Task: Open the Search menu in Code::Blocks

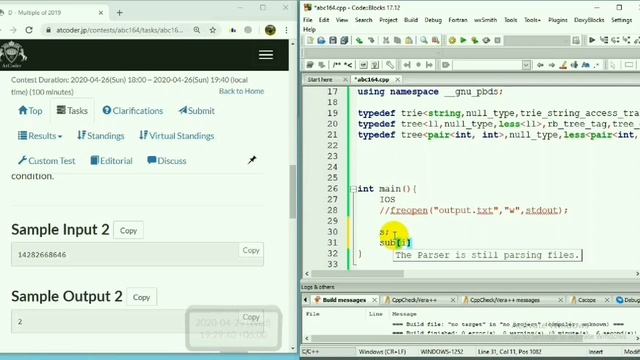Action: pyautogui.click(x=363, y=20)
